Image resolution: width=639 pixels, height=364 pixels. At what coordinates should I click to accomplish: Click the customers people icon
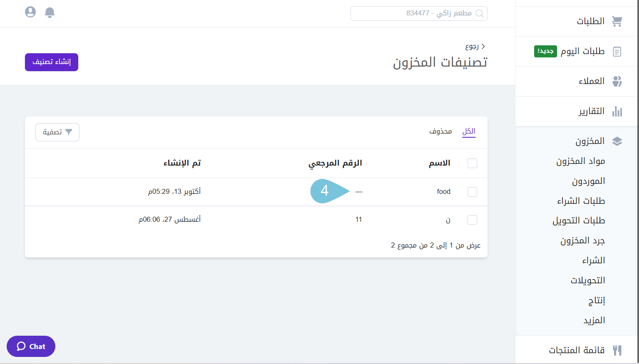[617, 81]
